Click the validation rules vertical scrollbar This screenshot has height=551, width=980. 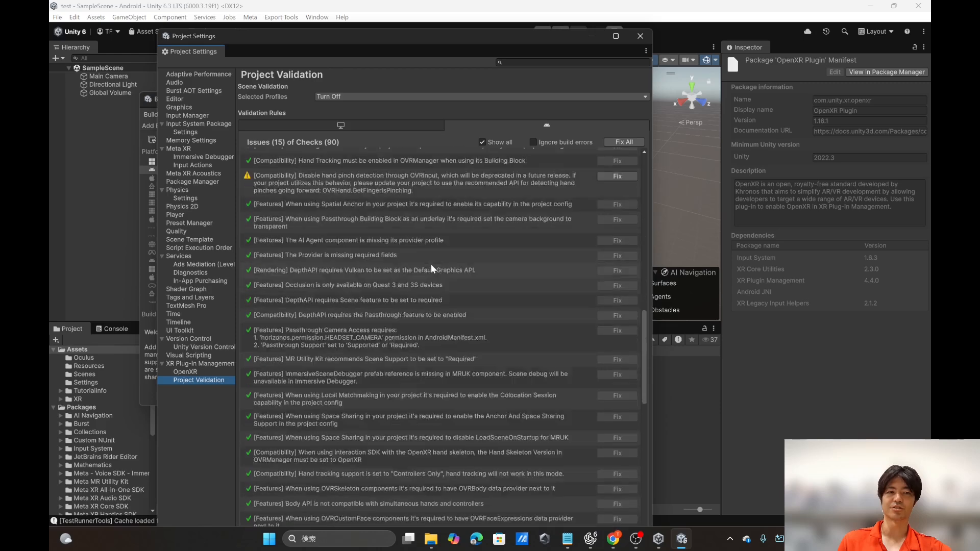[644, 357]
